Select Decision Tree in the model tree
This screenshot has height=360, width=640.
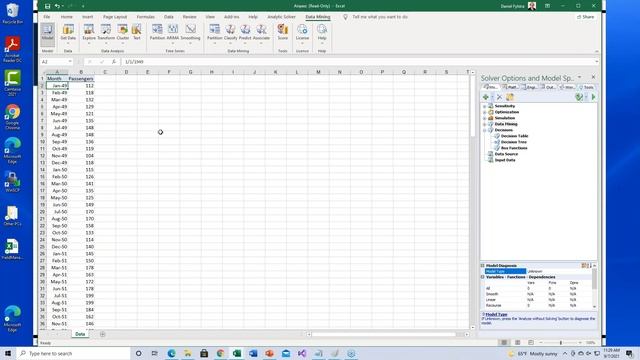click(513, 142)
